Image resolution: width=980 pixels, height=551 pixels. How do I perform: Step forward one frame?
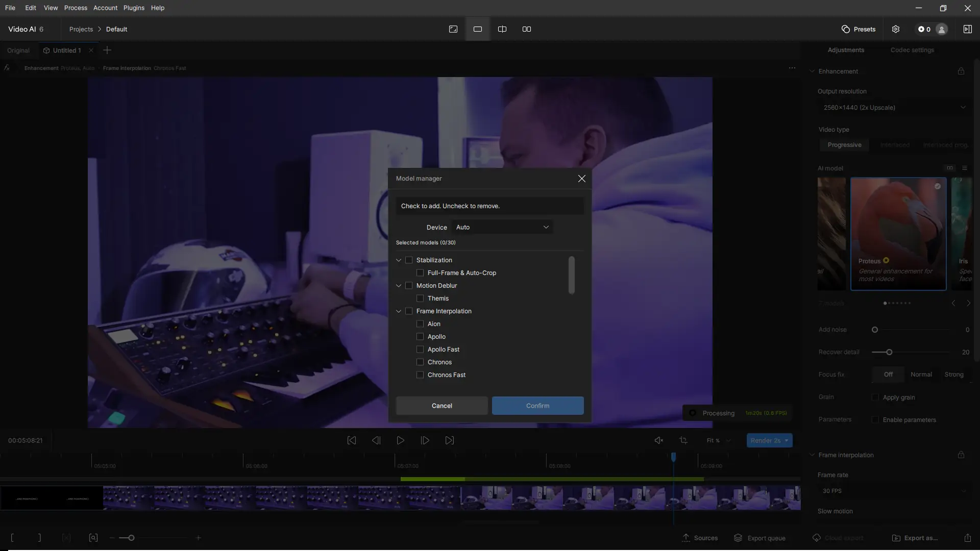[x=425, y=440]
